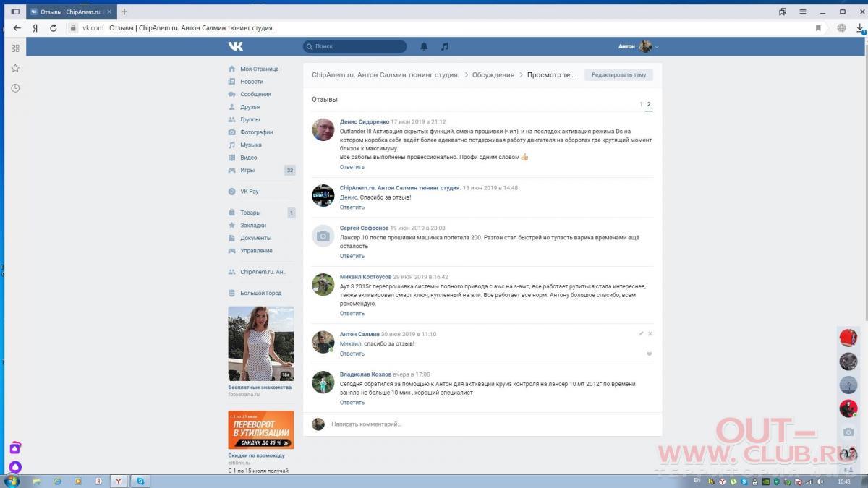868x488 pixels.
Task: Expand the Антон profile menu arrow
Action: pos(657,47)
